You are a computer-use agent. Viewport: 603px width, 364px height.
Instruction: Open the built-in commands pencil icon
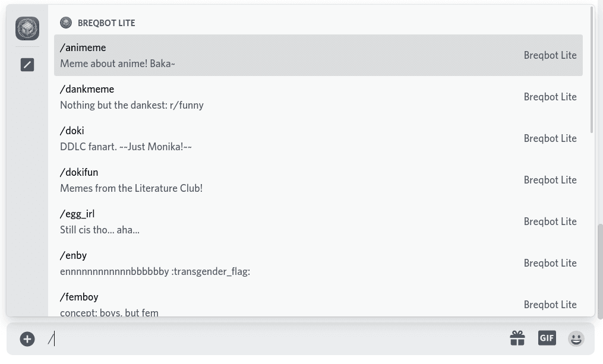[27, 65]
